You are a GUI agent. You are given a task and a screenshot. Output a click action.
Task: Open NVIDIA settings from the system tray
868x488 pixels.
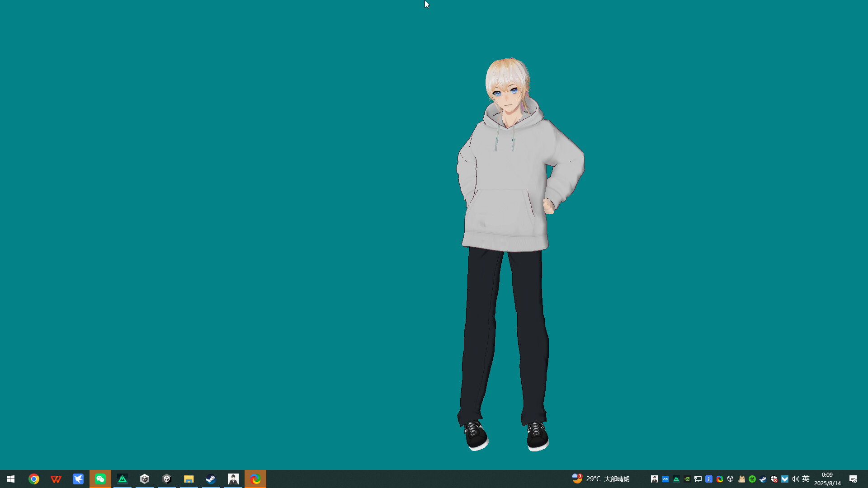point(687,479)
